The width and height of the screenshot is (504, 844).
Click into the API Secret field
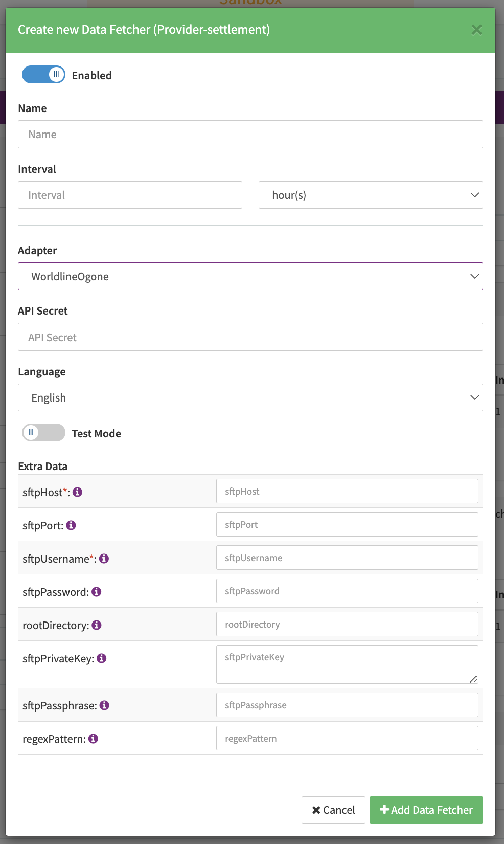[250, 337]
